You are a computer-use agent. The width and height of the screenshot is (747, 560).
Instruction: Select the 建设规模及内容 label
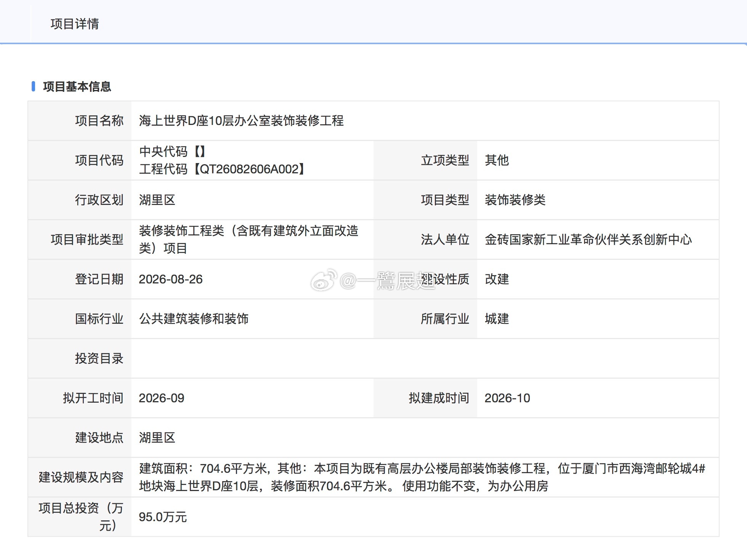click(x=81, y=477)
